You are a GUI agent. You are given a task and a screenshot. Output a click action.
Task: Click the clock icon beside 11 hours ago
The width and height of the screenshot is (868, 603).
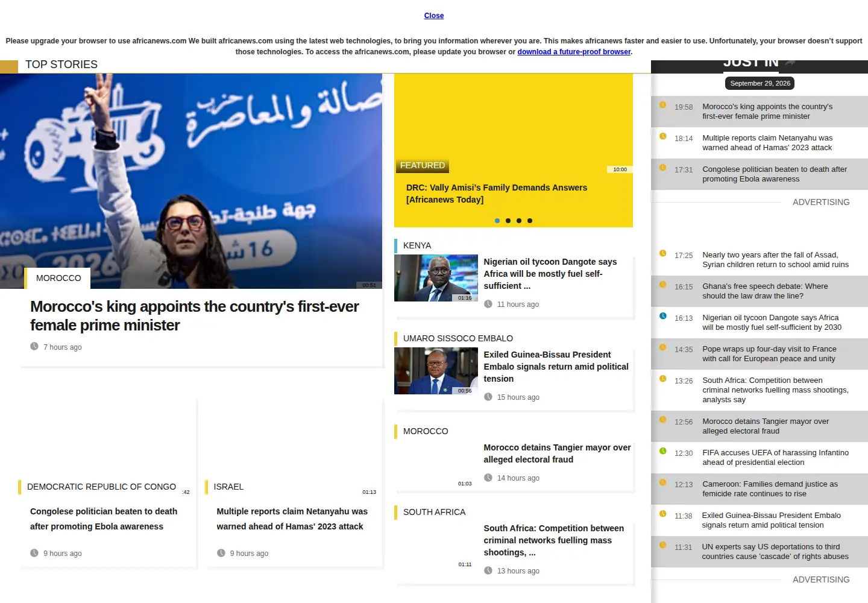(488, 304)
